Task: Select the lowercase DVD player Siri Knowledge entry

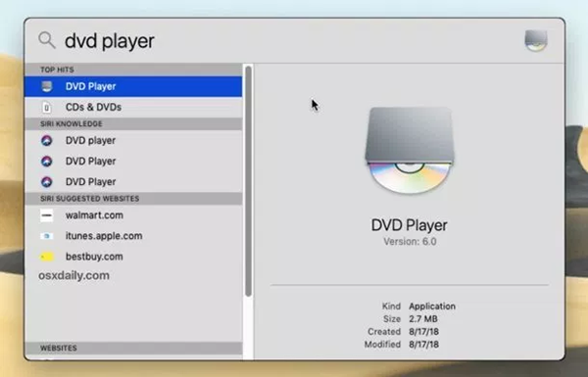Action: [133, 141]
